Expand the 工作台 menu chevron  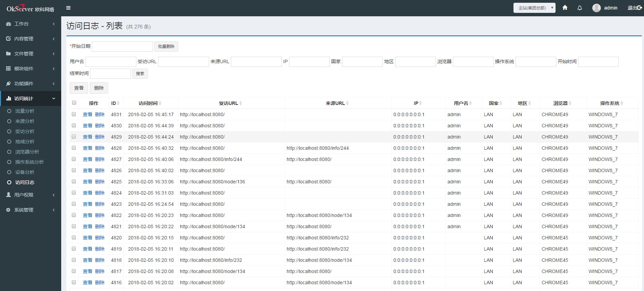pyautogui.click(x=54, y=24)
